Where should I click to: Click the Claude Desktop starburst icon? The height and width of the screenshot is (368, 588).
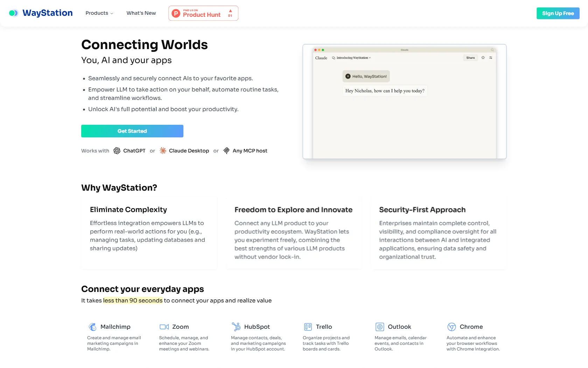163,151
